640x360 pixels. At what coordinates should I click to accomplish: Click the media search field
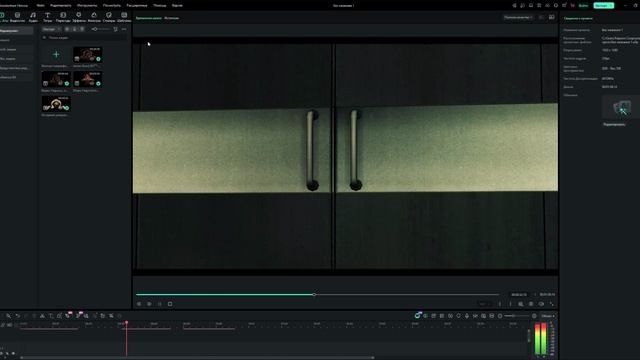pos(84,38)
